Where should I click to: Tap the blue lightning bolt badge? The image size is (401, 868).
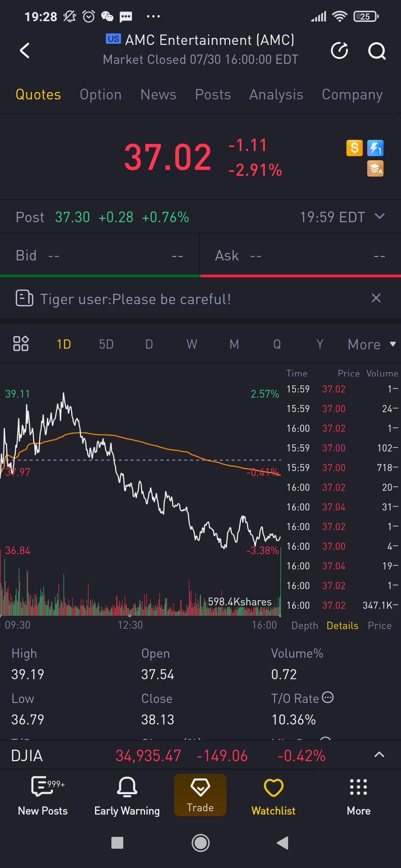click(x=375, y=148)
